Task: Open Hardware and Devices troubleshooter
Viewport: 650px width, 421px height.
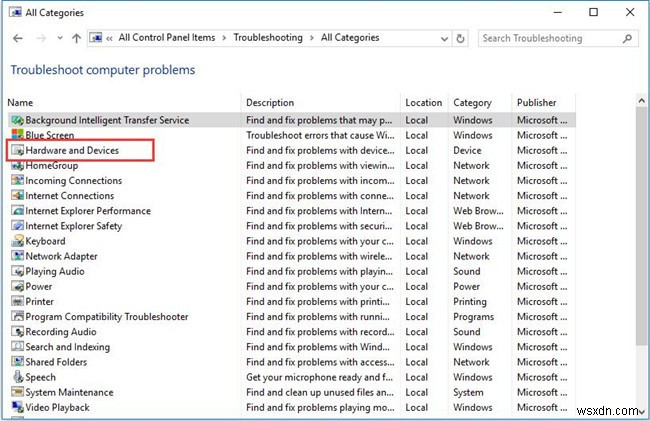Action: point(72,150)
